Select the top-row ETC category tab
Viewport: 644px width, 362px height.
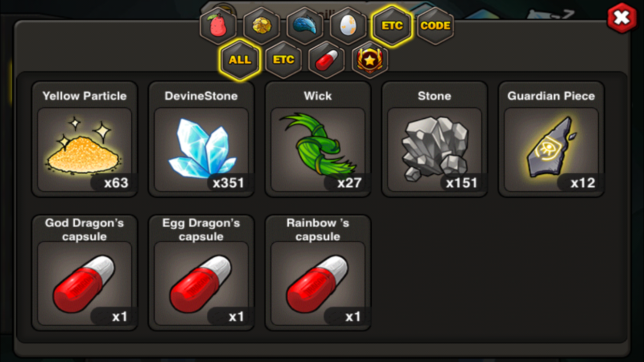point(392,26)
